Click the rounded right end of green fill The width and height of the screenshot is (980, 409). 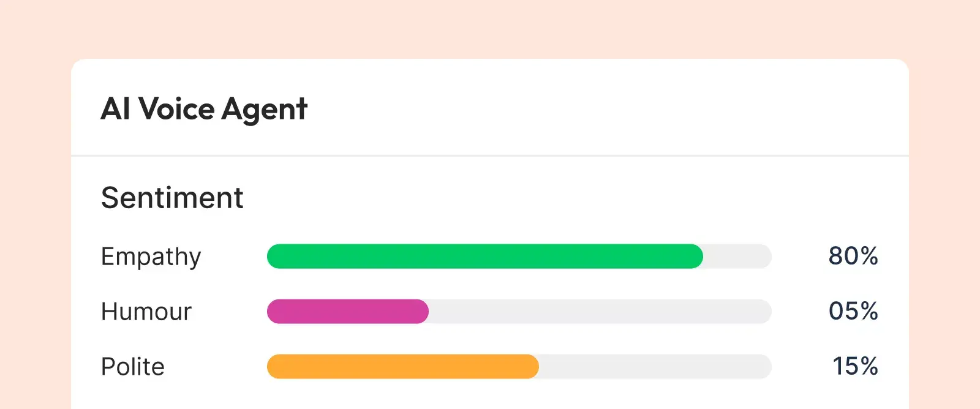tap(697, 257)
